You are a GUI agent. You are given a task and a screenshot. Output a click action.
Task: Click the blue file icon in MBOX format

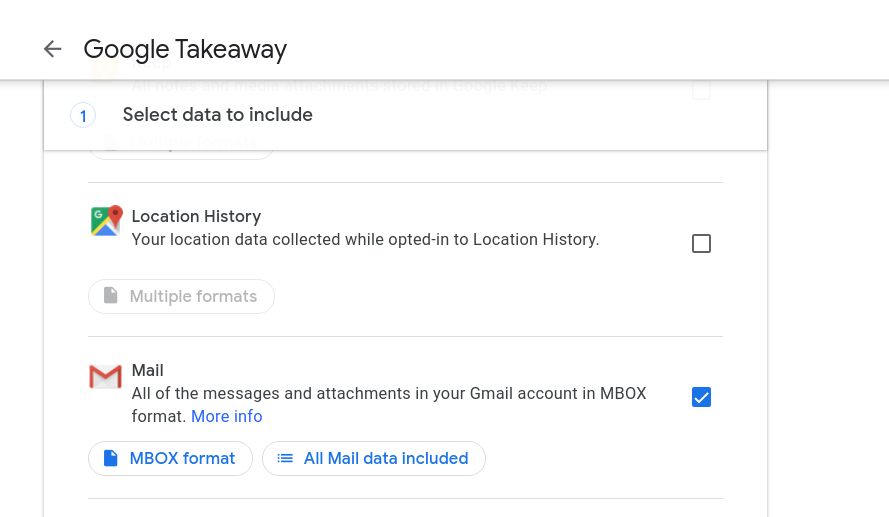(x=111, y=458)
